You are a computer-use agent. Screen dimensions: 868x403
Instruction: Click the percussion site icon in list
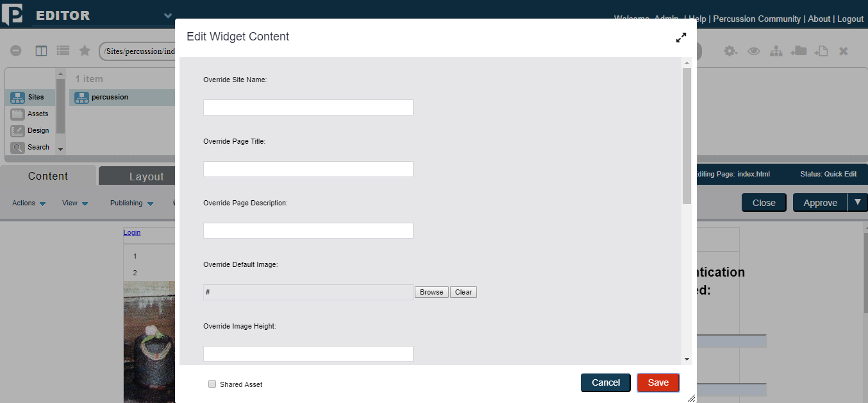(81, 98)
